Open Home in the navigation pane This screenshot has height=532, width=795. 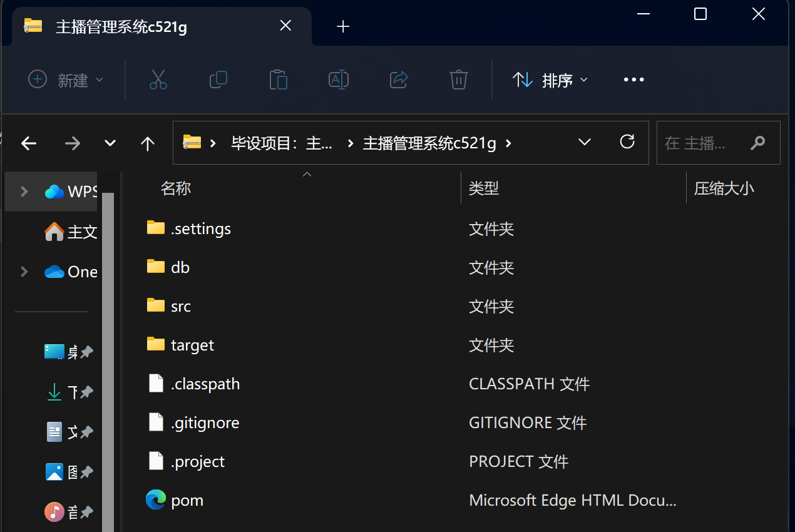[71, 232]
